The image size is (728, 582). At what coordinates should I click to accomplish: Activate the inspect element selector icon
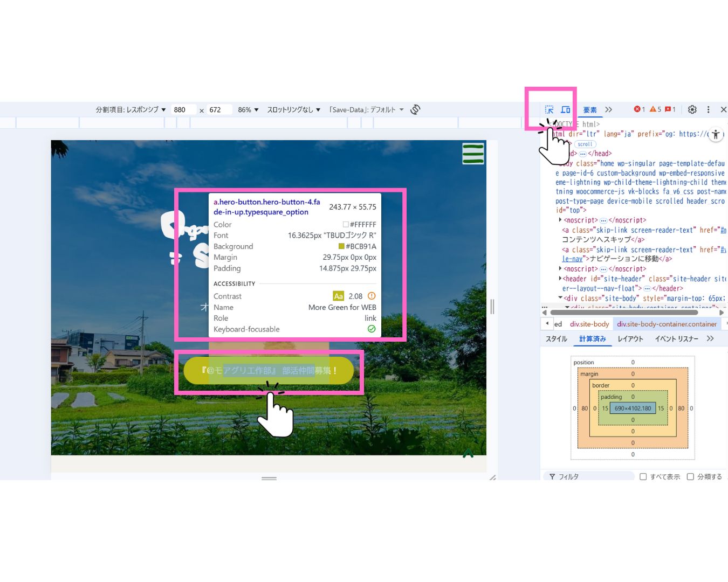(x=549, y=109)
